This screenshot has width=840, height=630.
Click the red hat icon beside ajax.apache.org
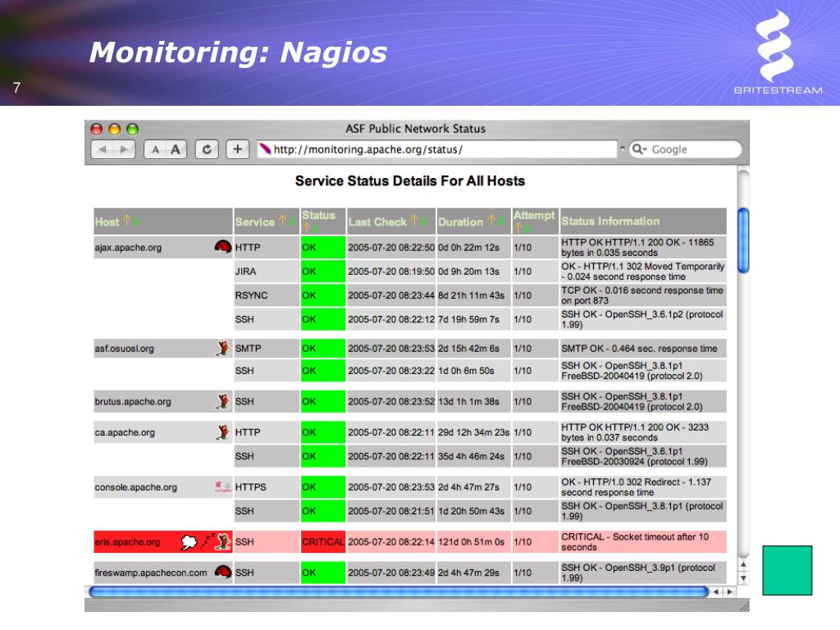click(223, 247)
